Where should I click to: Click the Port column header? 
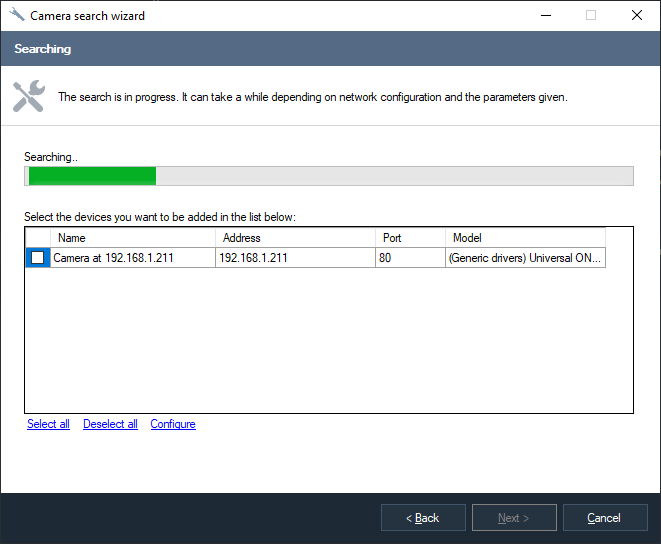click(x=410, y=238)
